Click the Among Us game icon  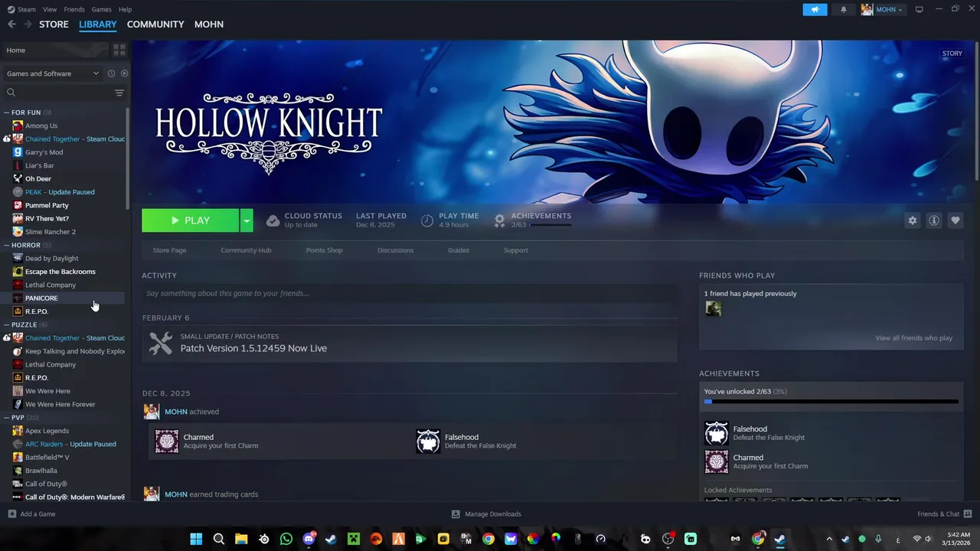(x=18, y=126)
